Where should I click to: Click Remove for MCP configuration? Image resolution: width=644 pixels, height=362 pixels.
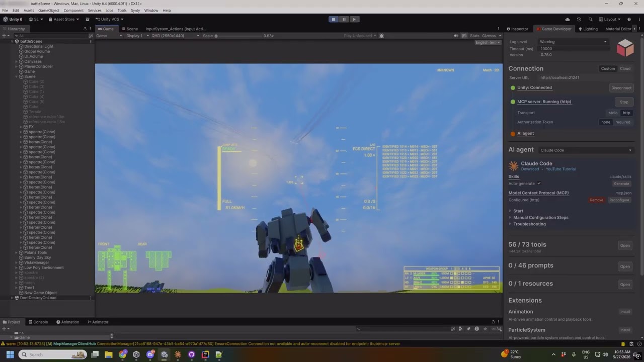pos(596,200)
